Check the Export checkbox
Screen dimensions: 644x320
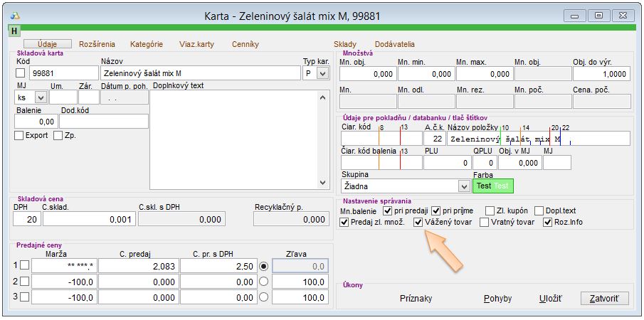point(19,136)
